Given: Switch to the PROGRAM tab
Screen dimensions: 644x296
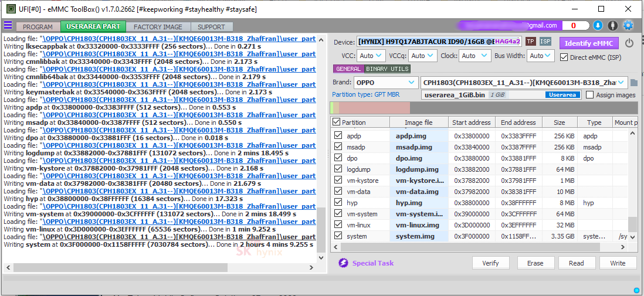Looking at the screenshot, I should click(38, 27).
